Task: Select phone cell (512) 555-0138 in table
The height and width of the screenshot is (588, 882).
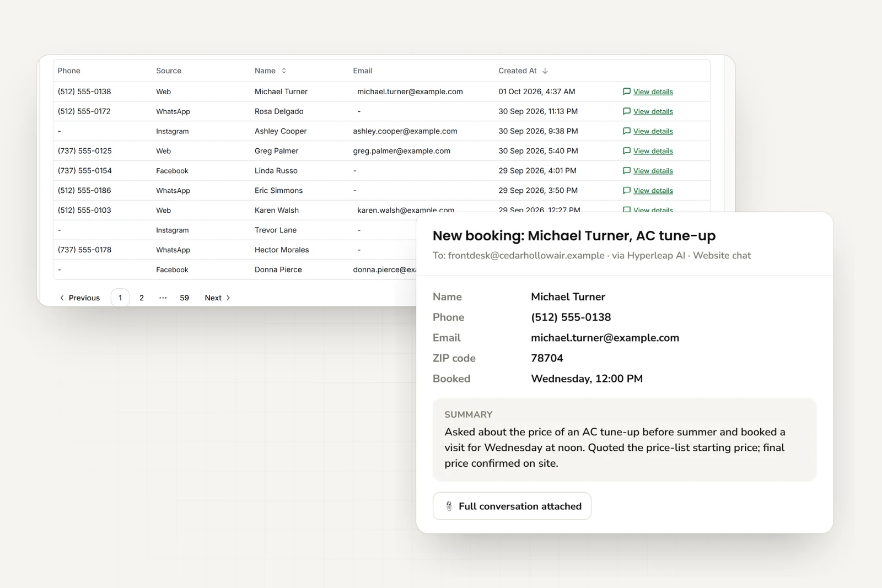Action: (84, 92)
